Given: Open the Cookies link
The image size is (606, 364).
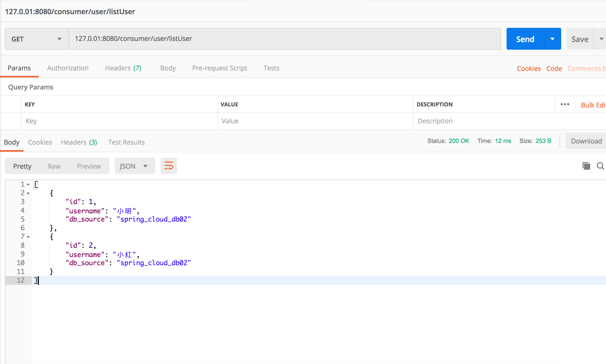Looking at the screenshot, I should point(529,68).
